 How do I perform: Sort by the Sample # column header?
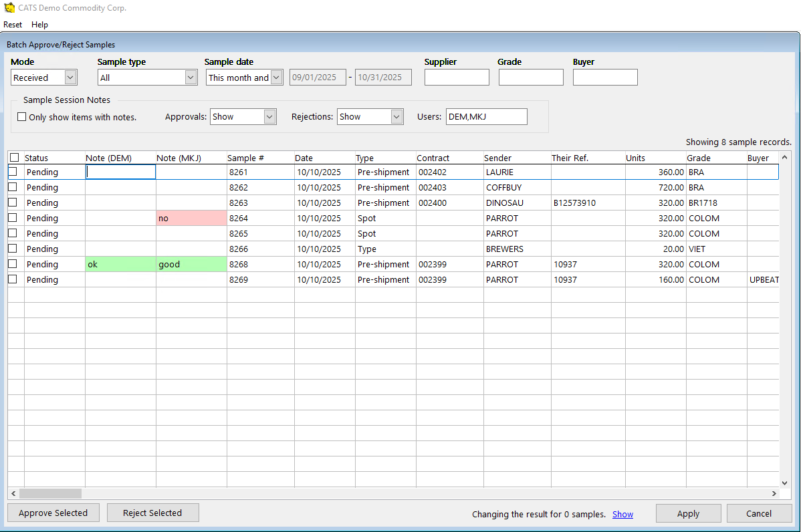[x=261, y=158]
